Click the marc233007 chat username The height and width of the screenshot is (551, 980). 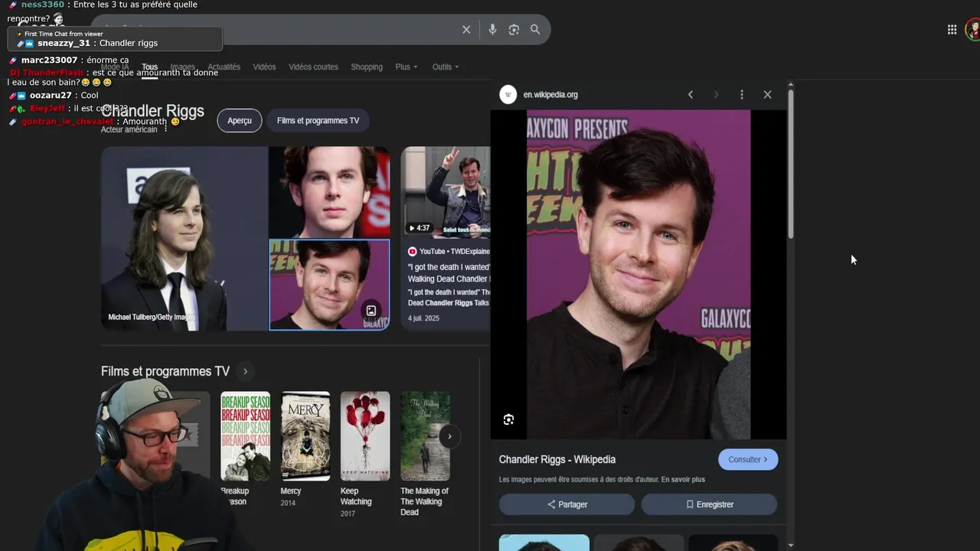pos(49,60)
